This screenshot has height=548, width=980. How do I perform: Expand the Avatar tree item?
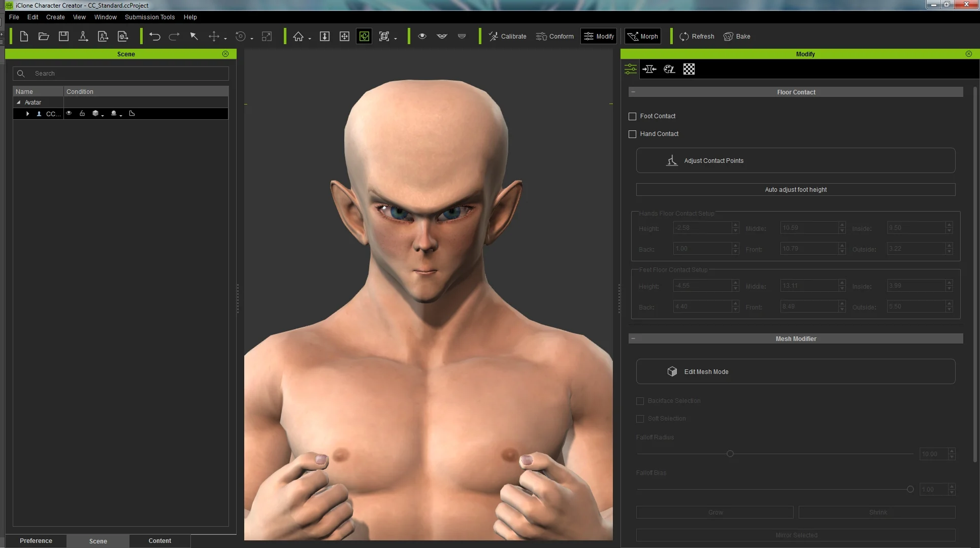pyautogui.click(x=17, y=101)
